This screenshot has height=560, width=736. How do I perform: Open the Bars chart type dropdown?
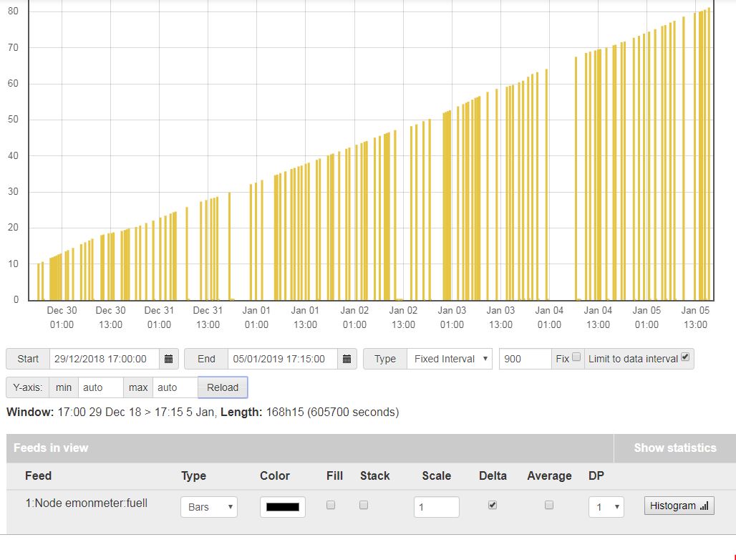click(208, 507)
